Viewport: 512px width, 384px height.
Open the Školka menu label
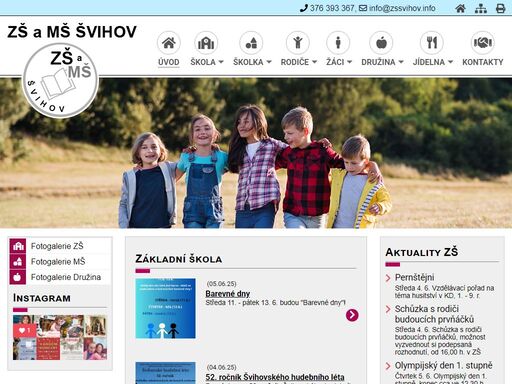(248, 62)
